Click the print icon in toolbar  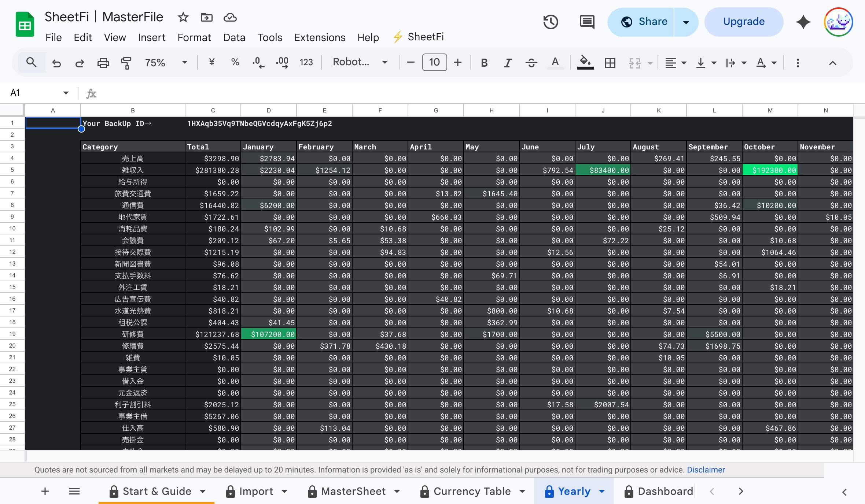pos(103,63)
